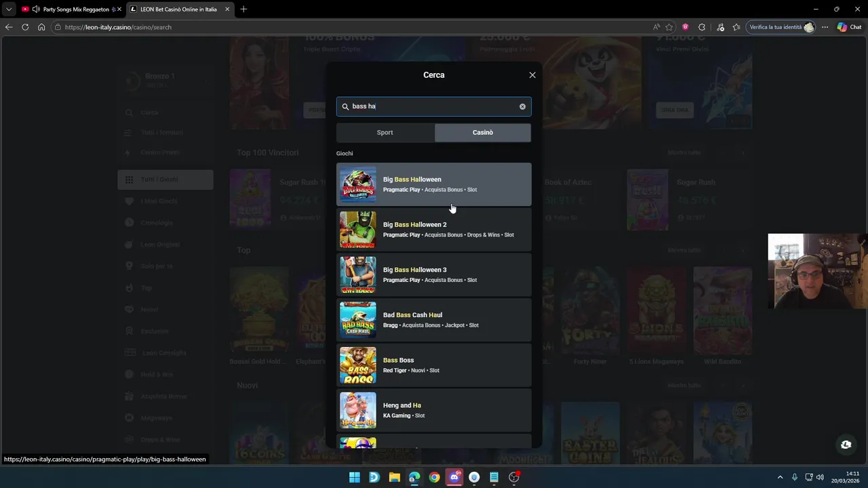Open 'Tutti i Giochi' in background sidebar
This screenshot has width=868, height=488.
(165, 180)
